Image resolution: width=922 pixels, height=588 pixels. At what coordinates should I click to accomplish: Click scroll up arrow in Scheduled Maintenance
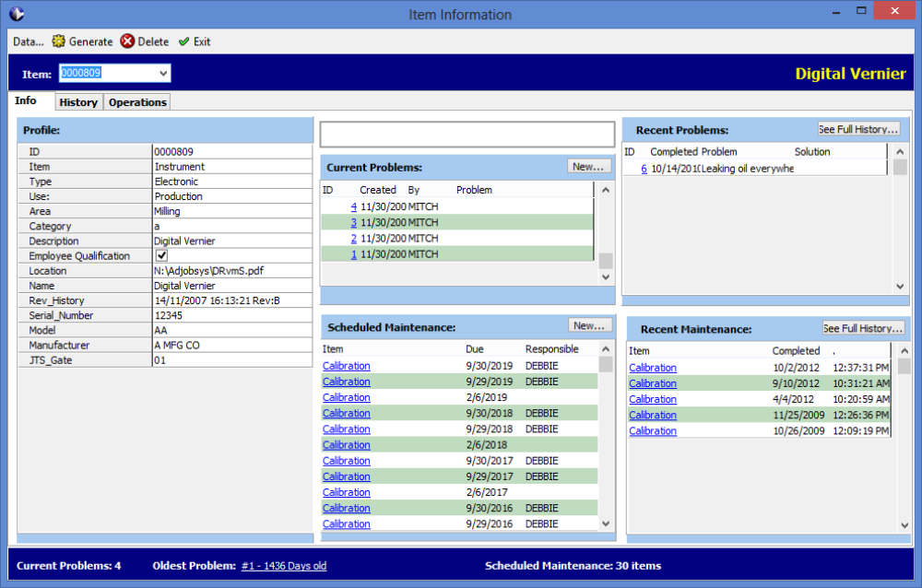click(606, 349)
